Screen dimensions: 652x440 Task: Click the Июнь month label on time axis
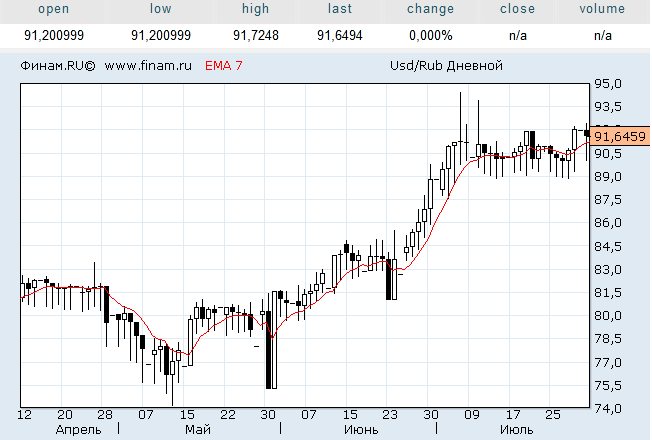pyautogui.click(x=360, y=430)
